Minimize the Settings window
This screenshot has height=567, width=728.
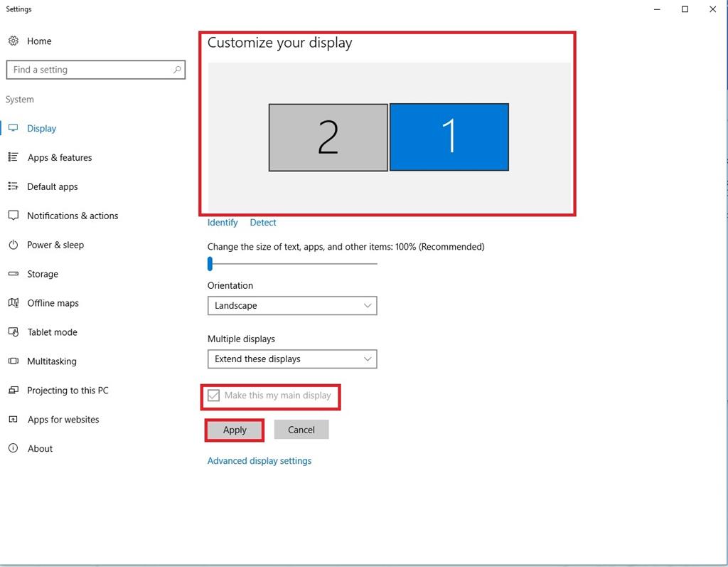(657, 9)
